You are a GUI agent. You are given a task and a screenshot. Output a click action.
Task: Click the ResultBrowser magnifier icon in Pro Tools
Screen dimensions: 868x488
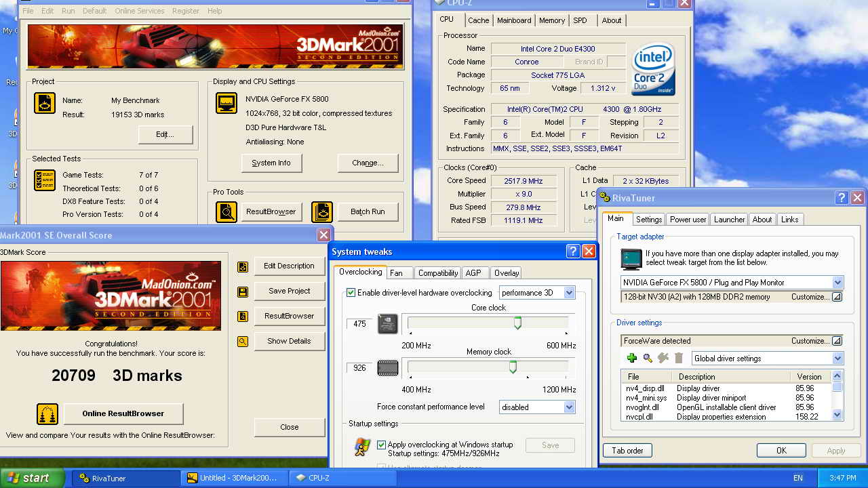226,212
